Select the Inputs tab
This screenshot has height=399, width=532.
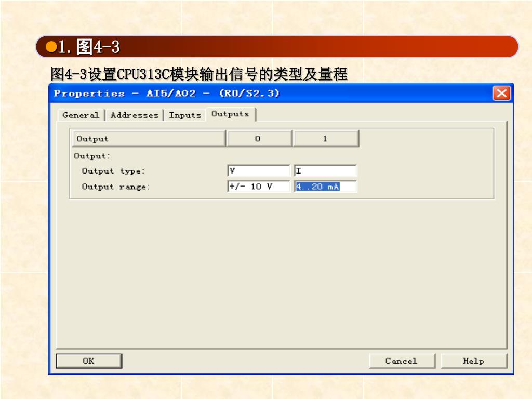(185, 115)
